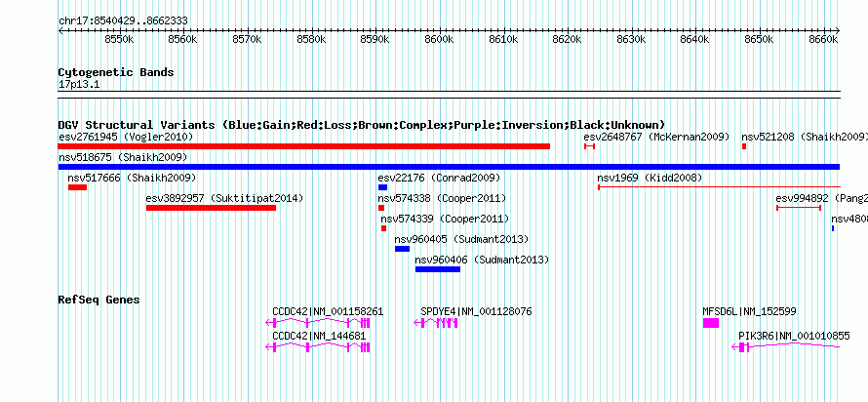Click the red esv994892 variant line
Screen dimensions: 868x402
(x=799, y=208)
